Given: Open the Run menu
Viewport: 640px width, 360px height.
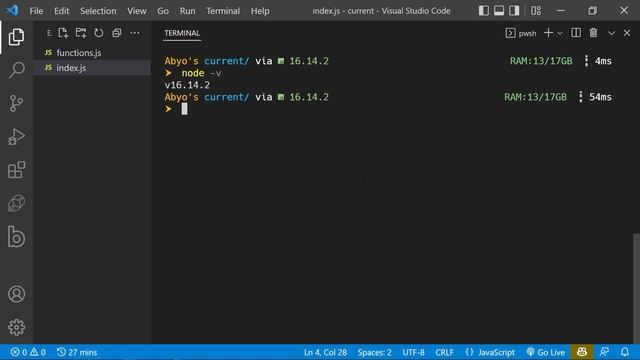Looking at the screenshot, I should point(187,11).
